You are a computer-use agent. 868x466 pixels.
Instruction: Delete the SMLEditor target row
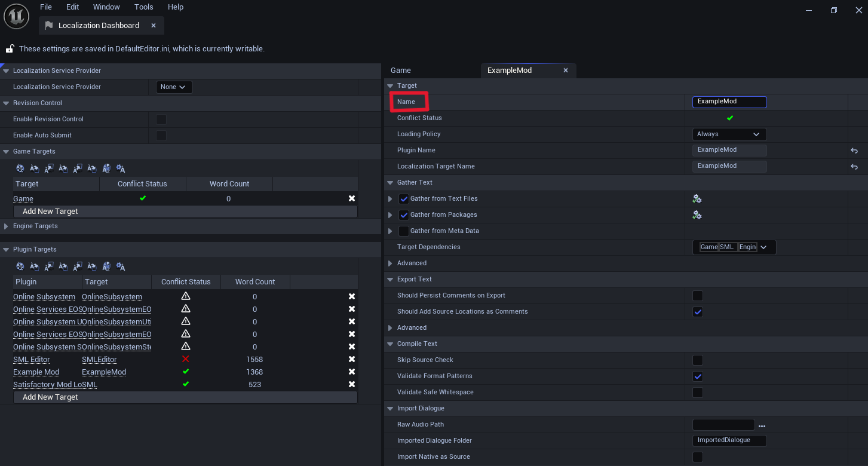coord(352,359)
